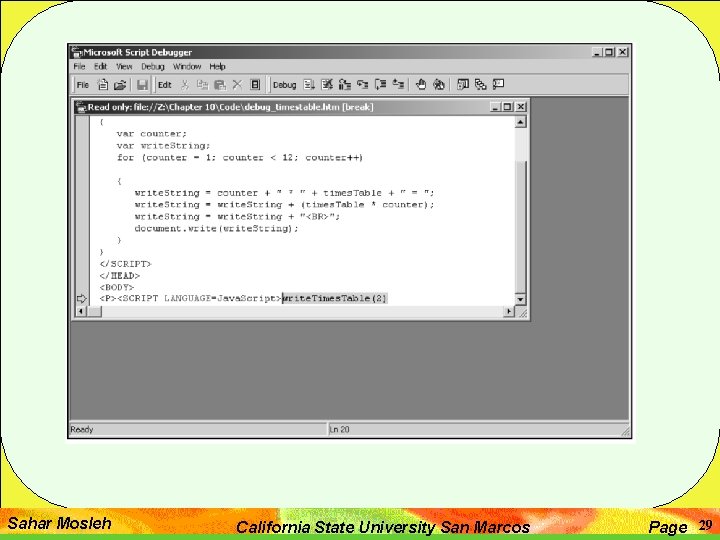The height and width of the screenshot is (540, 720).
Task: Click the </SCRIPT> closing tag line
Action: pos(125,264)
